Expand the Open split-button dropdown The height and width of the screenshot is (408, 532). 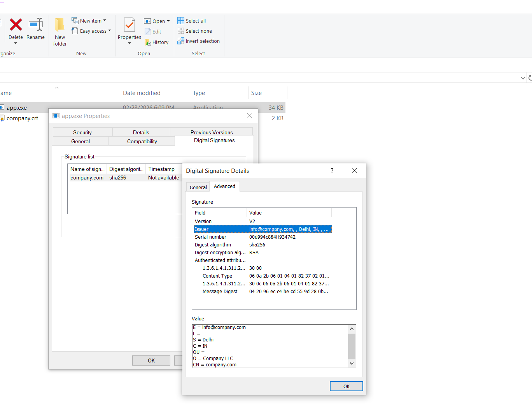(x=169, y=21)
